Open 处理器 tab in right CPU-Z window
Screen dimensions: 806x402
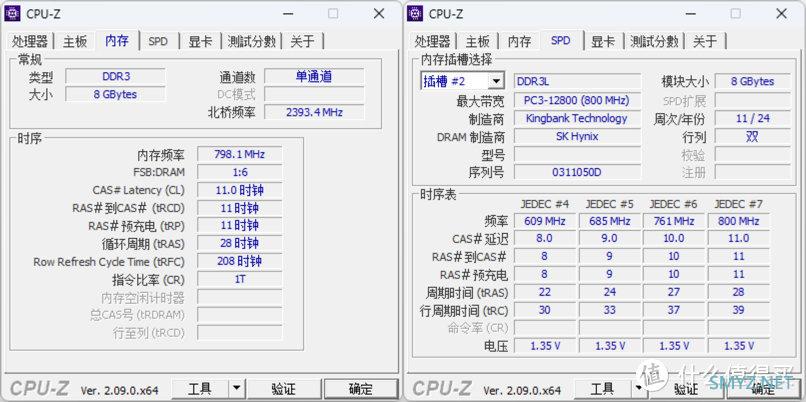(x=433, y=42)
